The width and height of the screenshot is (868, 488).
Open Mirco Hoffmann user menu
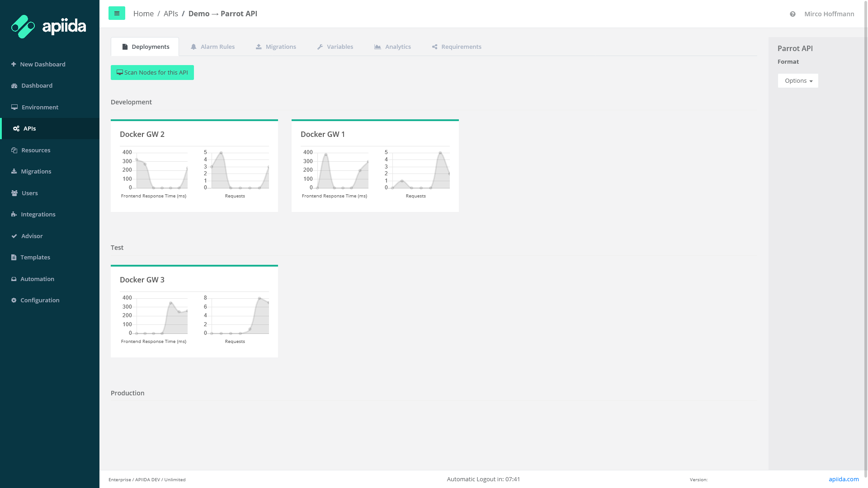coord(829,14)
